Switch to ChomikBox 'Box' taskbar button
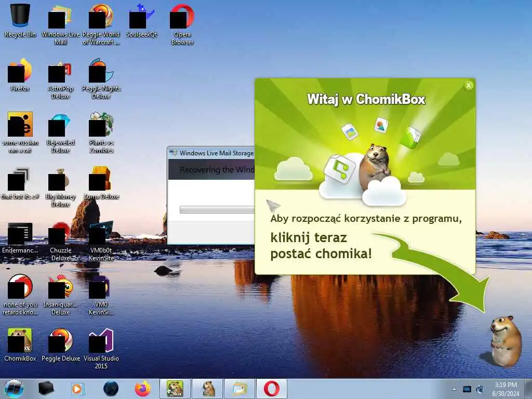The width and height of the screenshot is (532, 399). 175,389
